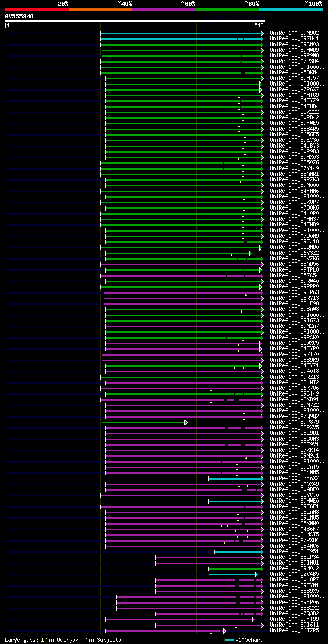
Task: Select the UniRef100_B9FYM1 entry
Action: point(294,585)
